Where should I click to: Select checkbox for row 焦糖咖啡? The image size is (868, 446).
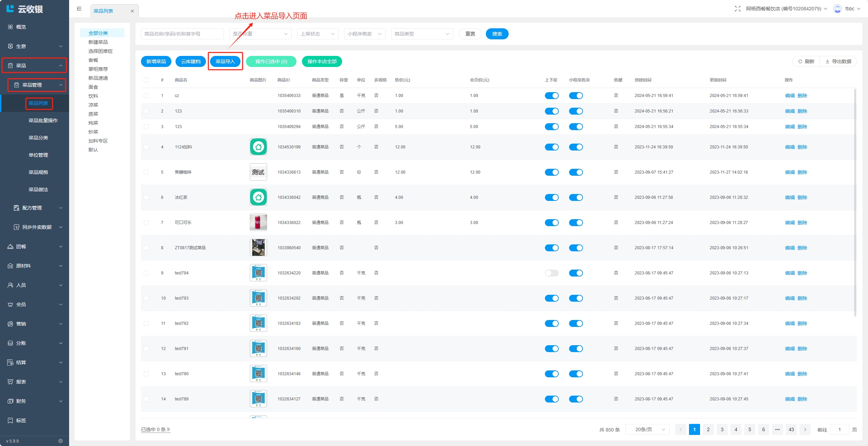point(146,172)
